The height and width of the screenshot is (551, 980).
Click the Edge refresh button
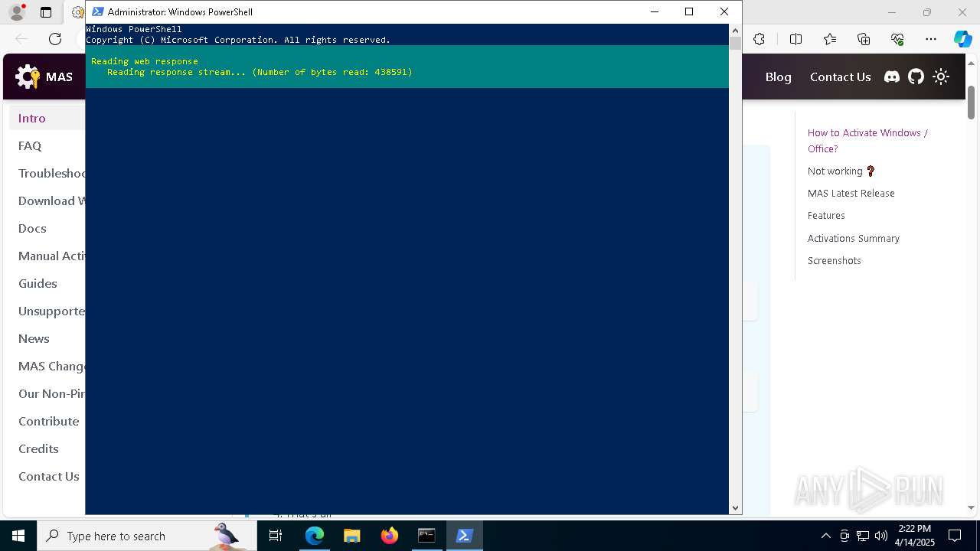[55, 39]
